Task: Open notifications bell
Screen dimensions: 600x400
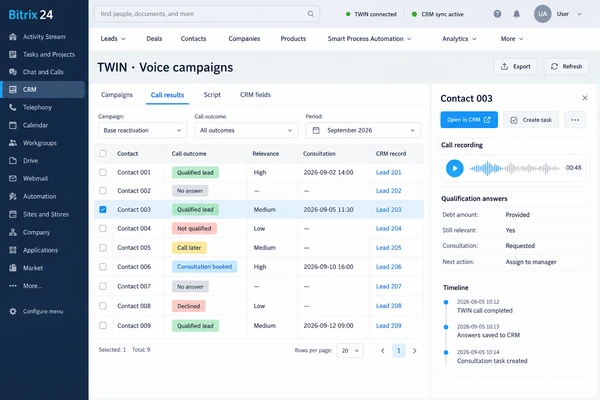Action: (x=516, y=14)
